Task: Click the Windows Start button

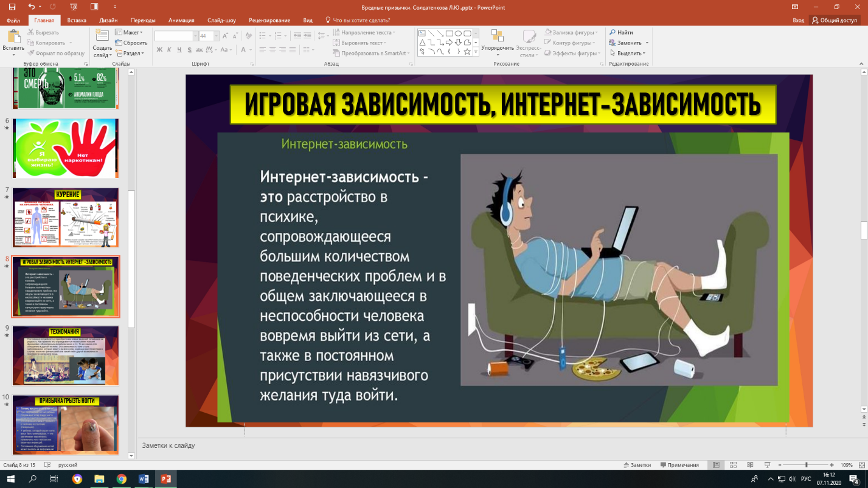Action: tap(10, 479)
